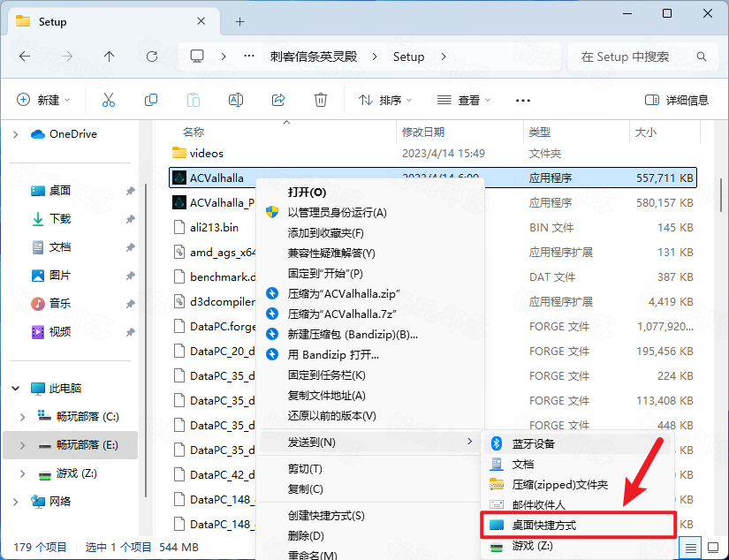Choose 添加到收藏夹(F)
The width and height of the screenshot is (729, 560).
325,233
